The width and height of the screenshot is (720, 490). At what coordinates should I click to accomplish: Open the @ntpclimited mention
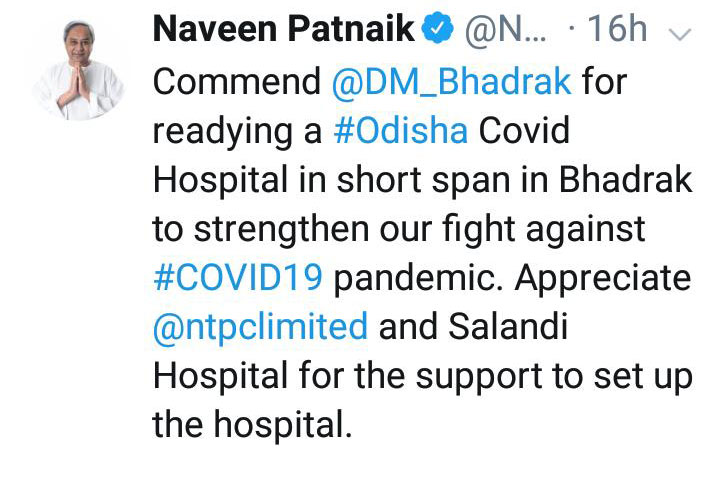pos(260,324)
